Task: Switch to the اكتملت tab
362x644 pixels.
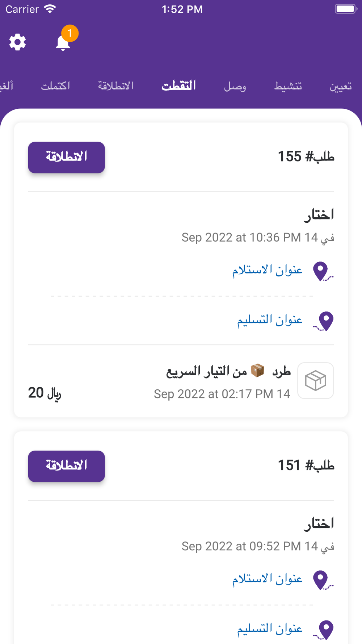Action: pyautogui.click(x=55, y=86)
